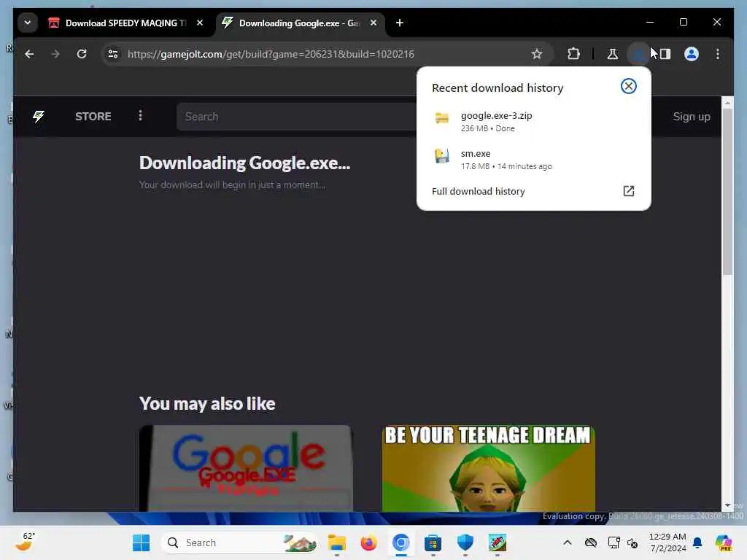
Task: Click the muted volume tray icon
Action: tap(632, 542)
